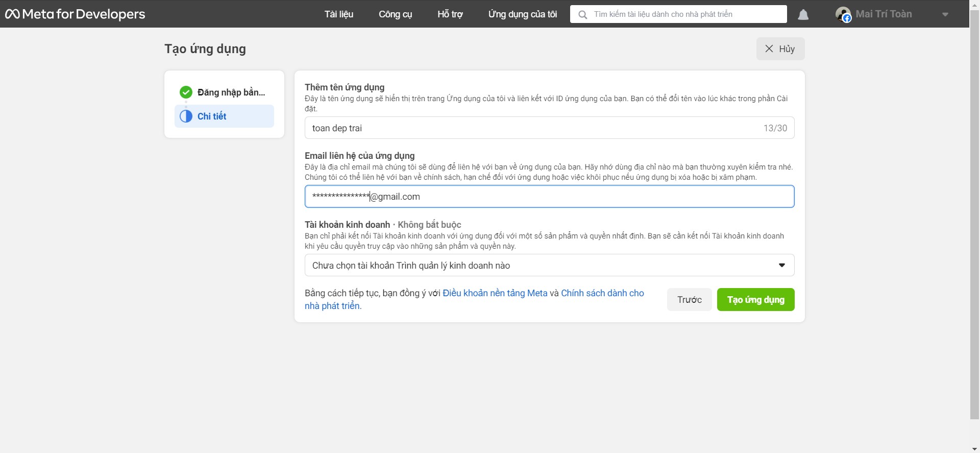Image resolution: width=980 pixels, height=453 pixels.
Task: Open the notifications bell
Action: [x=803, y=15]
